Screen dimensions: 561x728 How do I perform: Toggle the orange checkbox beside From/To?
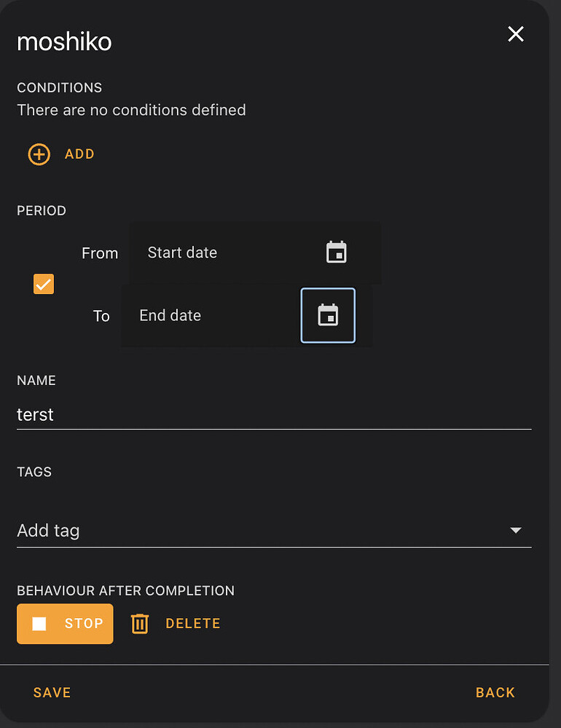coord(43,284)
